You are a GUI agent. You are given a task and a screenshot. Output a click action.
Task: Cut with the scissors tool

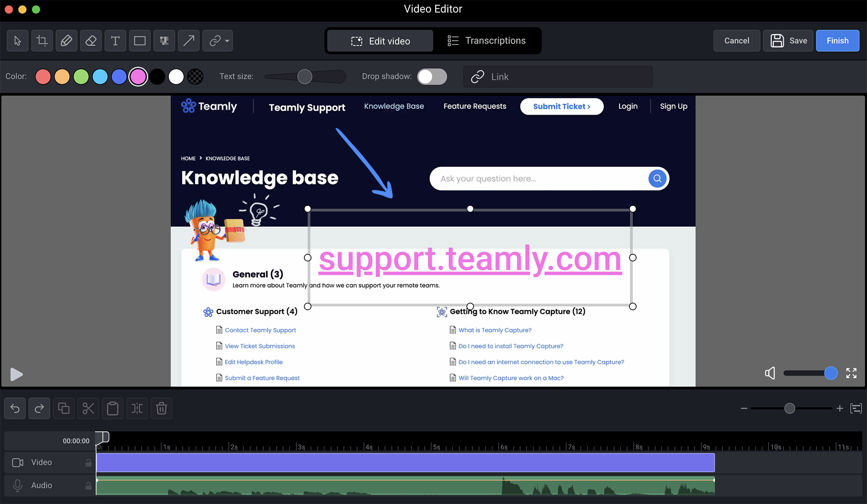tap(88, 408)
